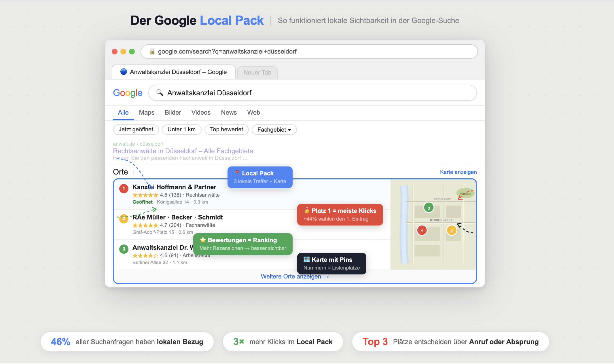The image size is (614, 364).
Task: Click the Google logo
Action: pyautogui.click(x=128, y=93)
